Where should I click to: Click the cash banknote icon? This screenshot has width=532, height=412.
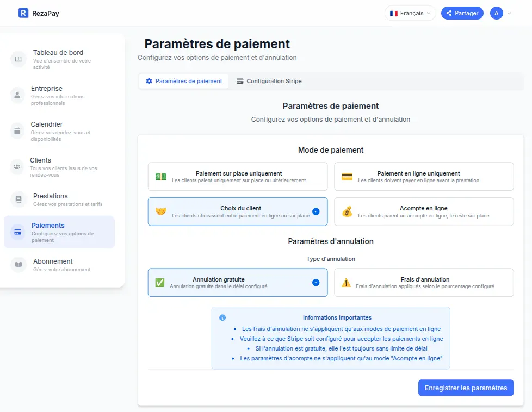click(161, 177)
